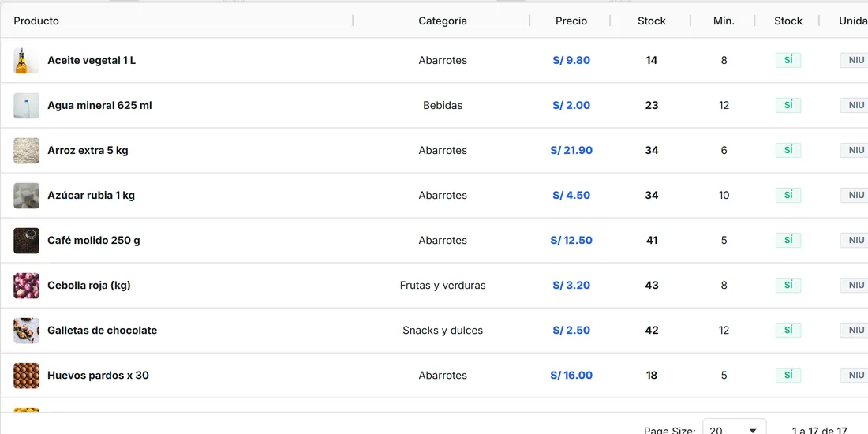The width and height of the screenshot is (868, 434).
Task: Click the Galletas de chocolate thumbnail
Action: click(27, 331)
